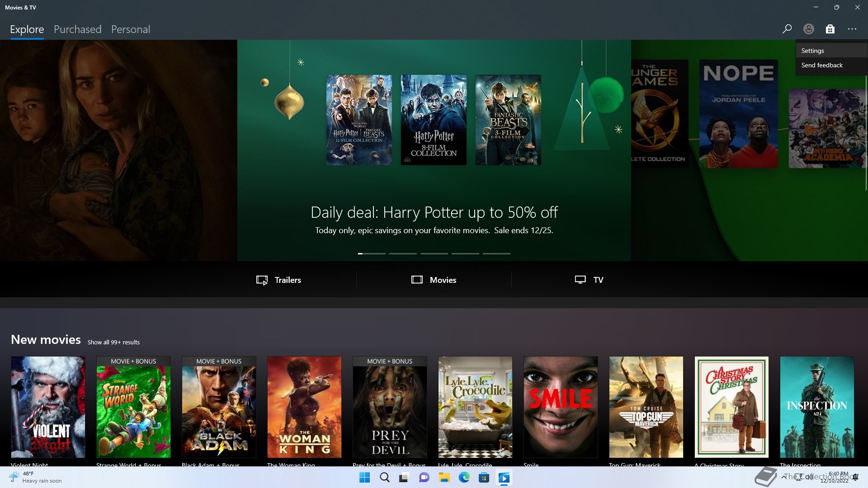Open Fantastic Beasts 3-Film Collection poster
Image resolution: width=868 pixels, height=488 pixels.
click(x=508, y=120)
